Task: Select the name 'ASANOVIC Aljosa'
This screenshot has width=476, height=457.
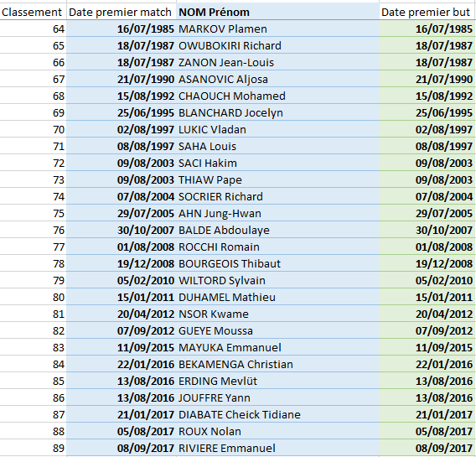Action: coord(223,80)
